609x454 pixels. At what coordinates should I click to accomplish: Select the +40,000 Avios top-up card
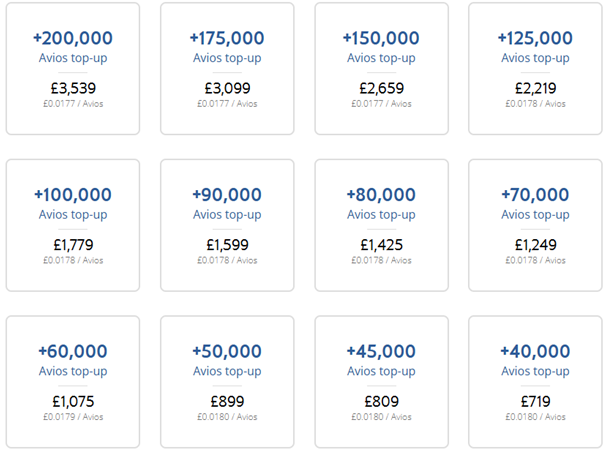[x=535, y=382]
